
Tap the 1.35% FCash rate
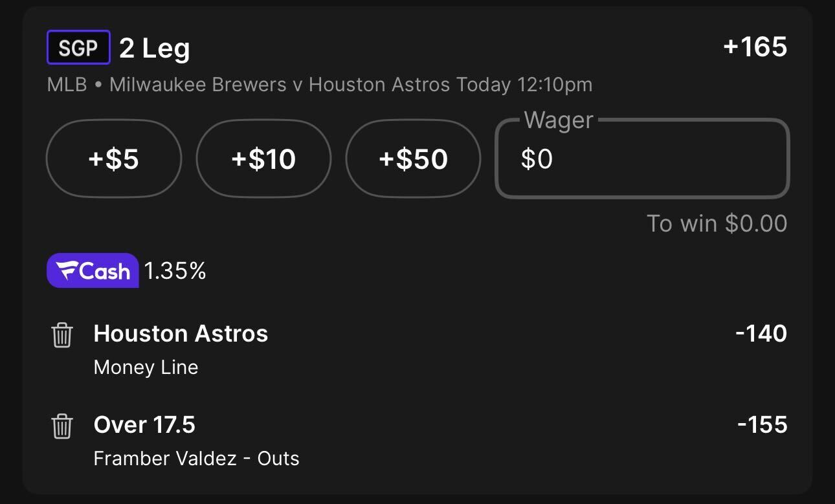pyautogui.click(x=175, y=271)
